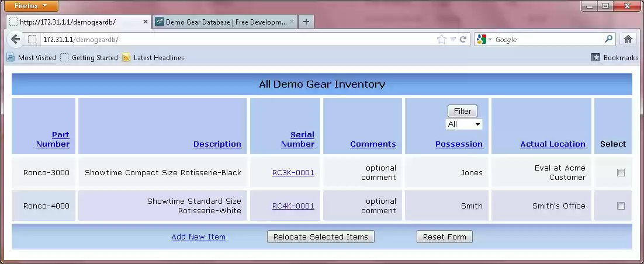The width and height of the screenshot is (644, 264).
Task: Click the Ronco-4000 part number cell
Action: (x=43, y=206)
